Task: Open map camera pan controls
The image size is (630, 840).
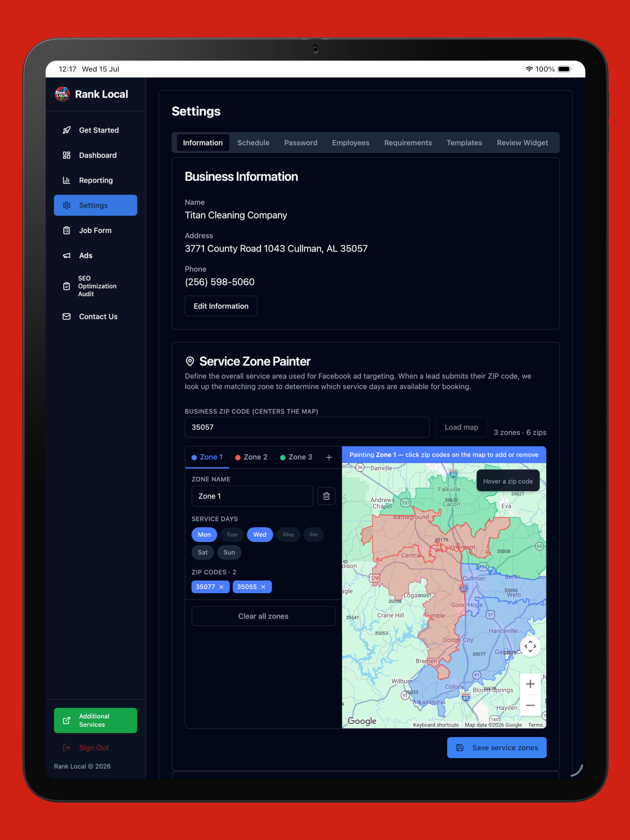Action: point(530,646)
